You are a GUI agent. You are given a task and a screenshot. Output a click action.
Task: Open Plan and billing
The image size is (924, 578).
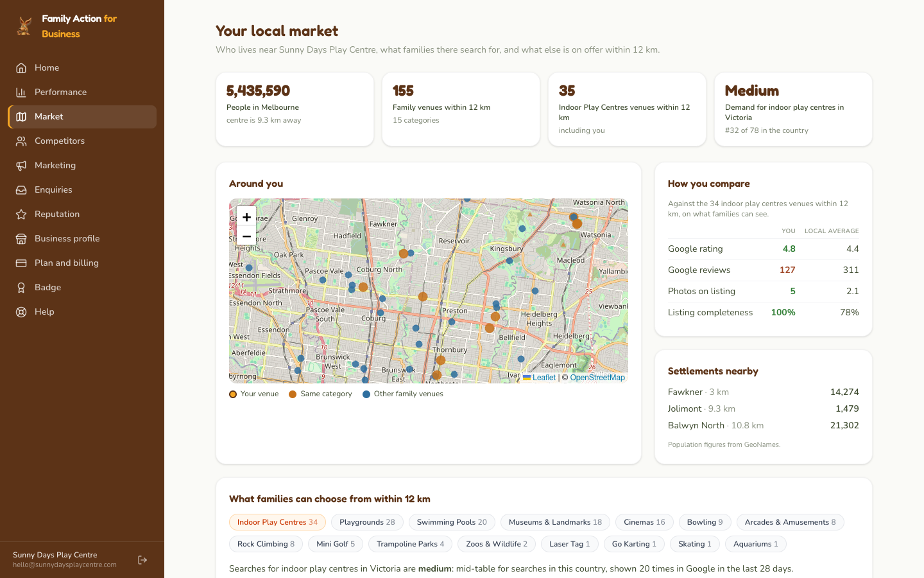(82, 263)
